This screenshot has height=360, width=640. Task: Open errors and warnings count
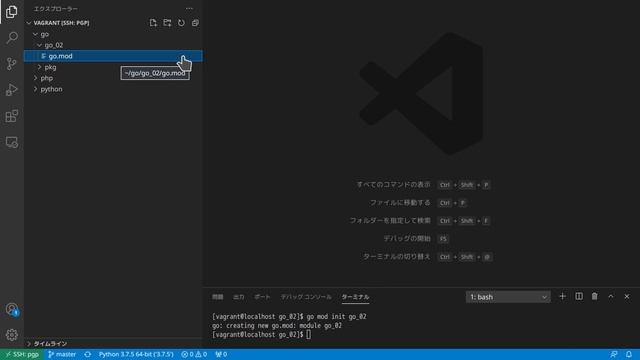(194, 354)
